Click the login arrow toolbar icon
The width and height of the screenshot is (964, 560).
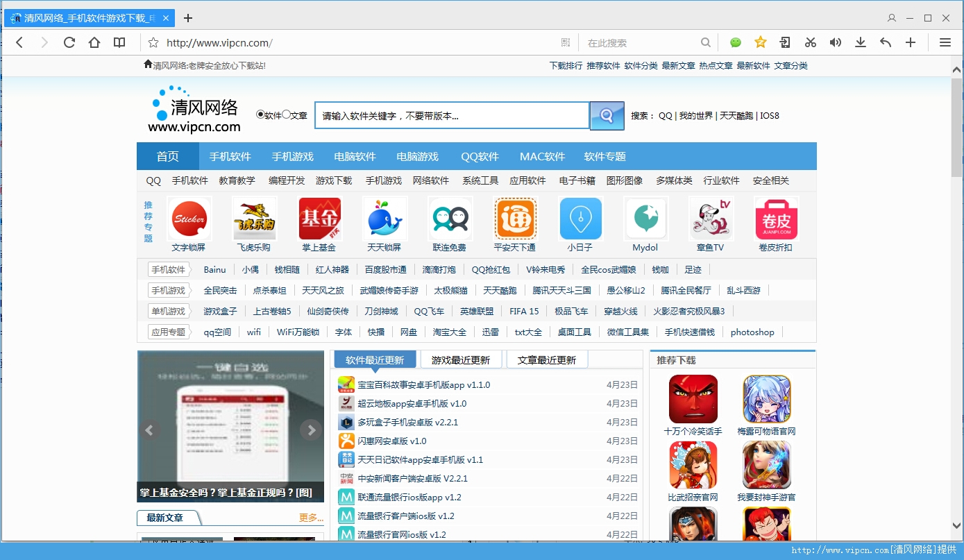click(785, 42)
